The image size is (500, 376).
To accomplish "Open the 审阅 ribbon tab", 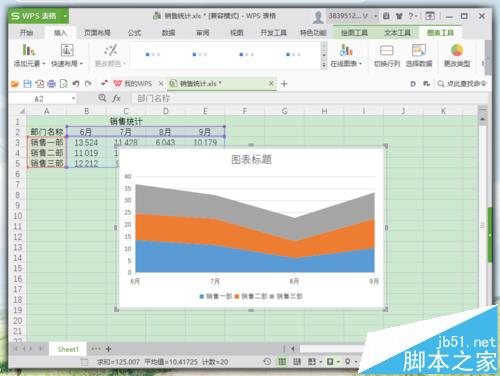I will pyautogui.click(x=202, y=33).
